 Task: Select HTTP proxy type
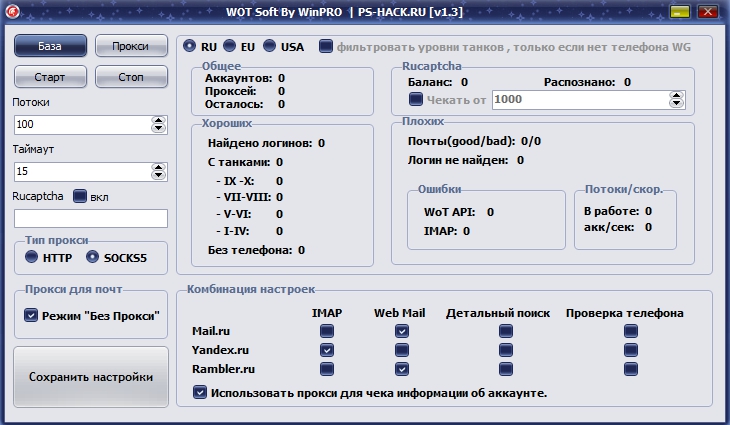pyautogui.click(x=32, y=257)
